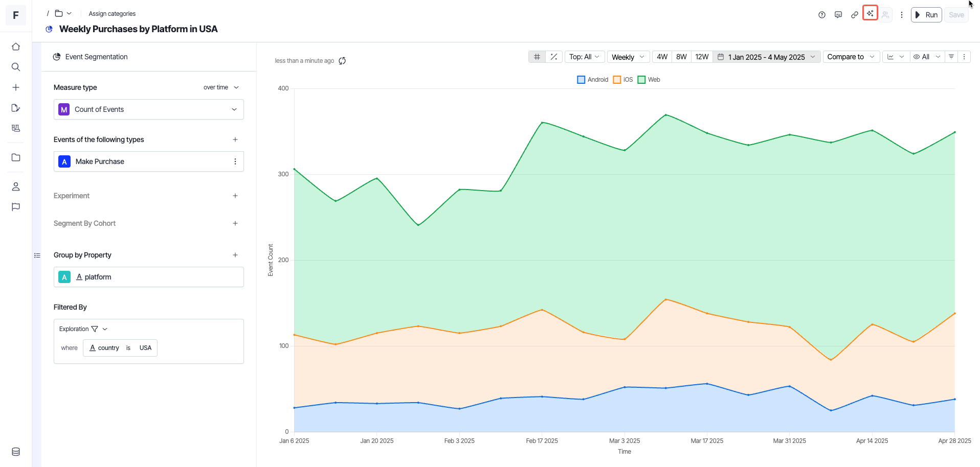Screen dimensions: 980x467
Task: Click the Run button
Action: click(x=926, y=15)
